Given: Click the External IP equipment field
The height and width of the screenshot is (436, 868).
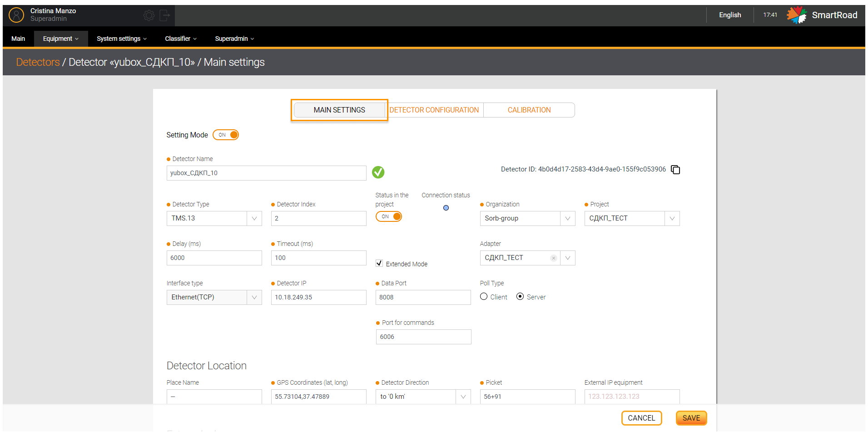Looking at the screenshot, I should 632,397.
